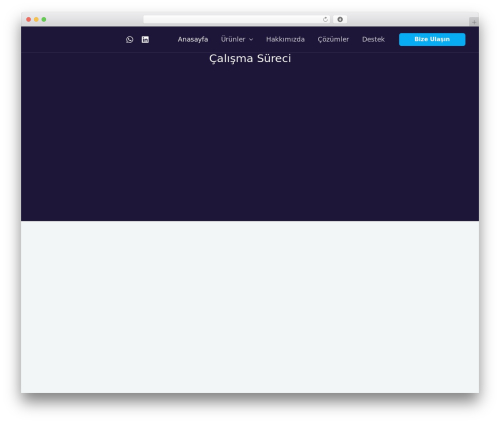
Task: Open the Hakkımızda page
Action: click(285, 39)
